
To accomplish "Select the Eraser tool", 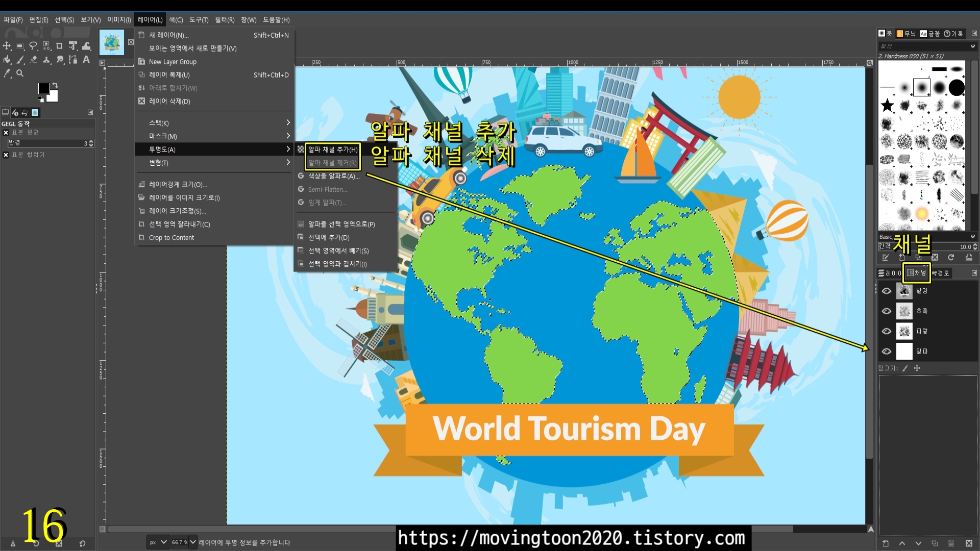I will click(x=33, y=59).
